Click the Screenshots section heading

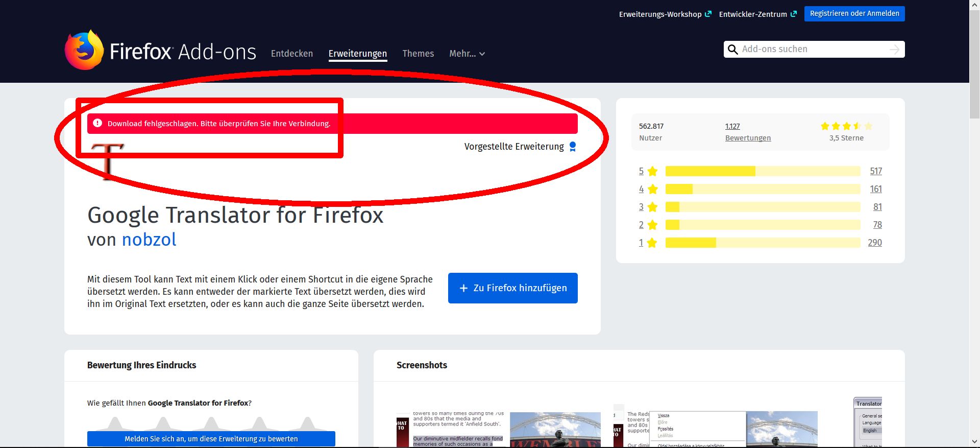422,365
